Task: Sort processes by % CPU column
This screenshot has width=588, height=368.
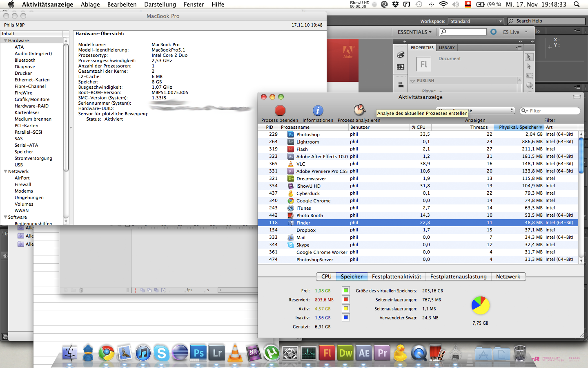Action: [421, 127]
